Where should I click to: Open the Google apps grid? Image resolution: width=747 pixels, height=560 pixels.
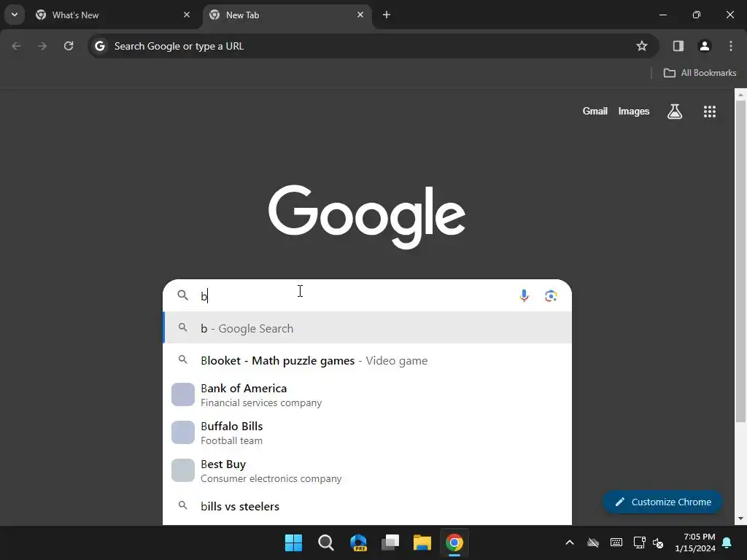709,112
